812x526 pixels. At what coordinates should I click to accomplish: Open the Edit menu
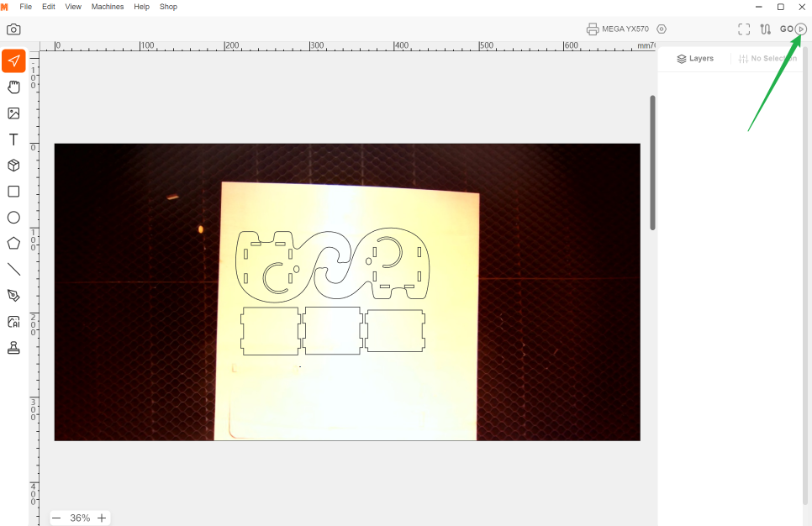tap(49, 7)
